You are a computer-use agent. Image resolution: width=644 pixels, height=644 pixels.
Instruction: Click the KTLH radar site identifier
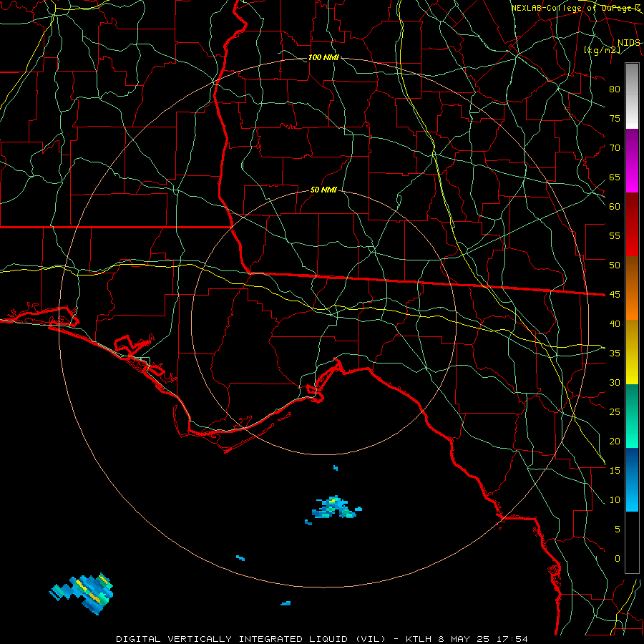(x=418, y=639)
